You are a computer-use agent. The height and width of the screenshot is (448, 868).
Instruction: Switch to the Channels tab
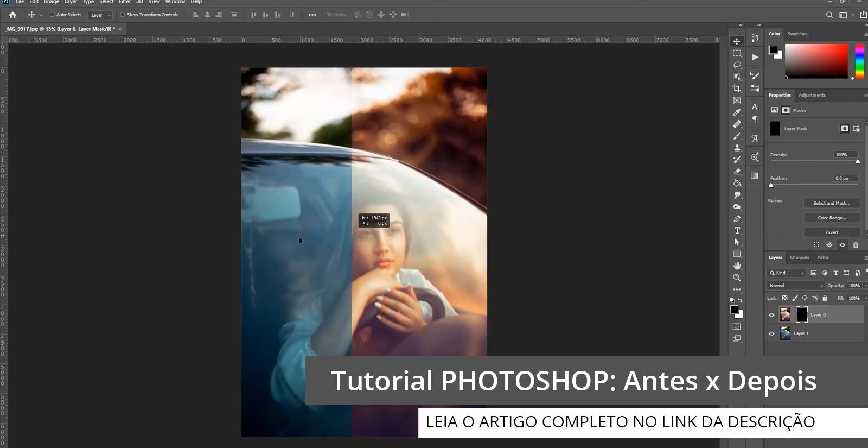tap(799, 257)
